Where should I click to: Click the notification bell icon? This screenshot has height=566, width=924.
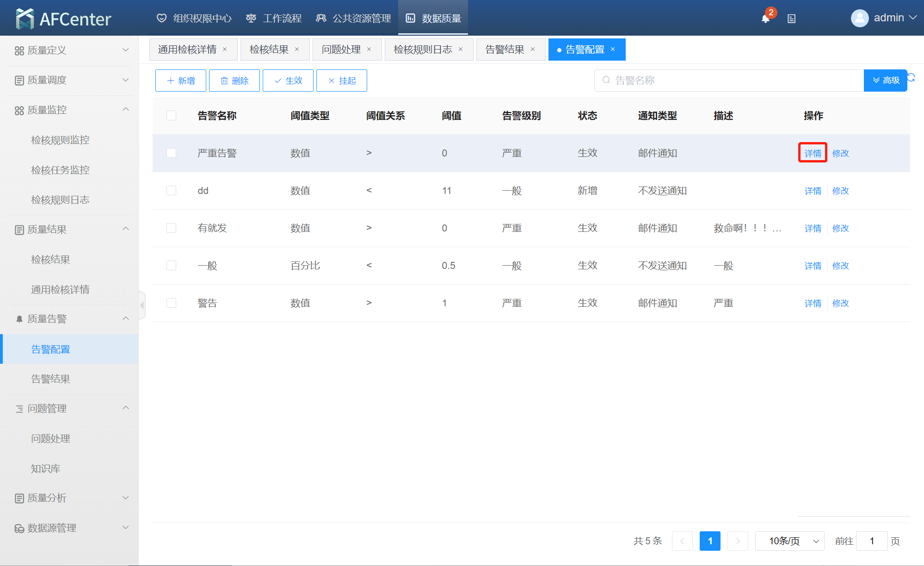point(765,19)
